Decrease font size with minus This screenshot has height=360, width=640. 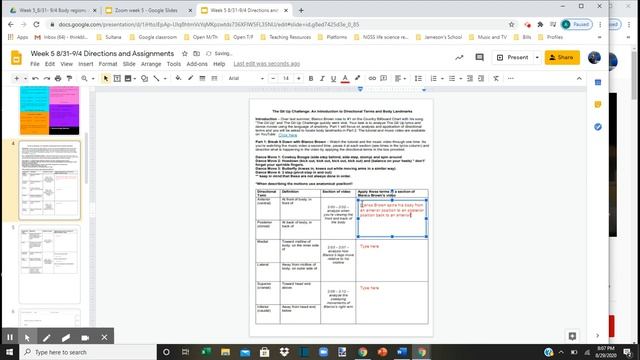click(273, 78)
